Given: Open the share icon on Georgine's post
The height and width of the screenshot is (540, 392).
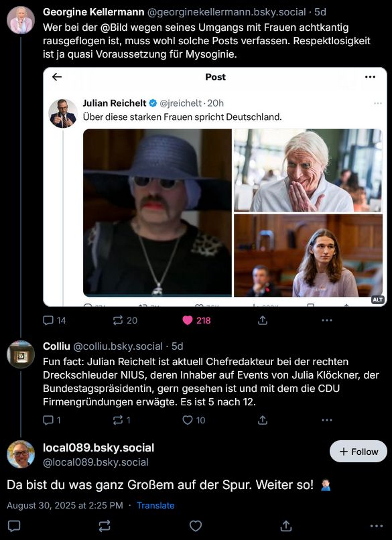Looking at the screenshot, I should pos(263,320).
